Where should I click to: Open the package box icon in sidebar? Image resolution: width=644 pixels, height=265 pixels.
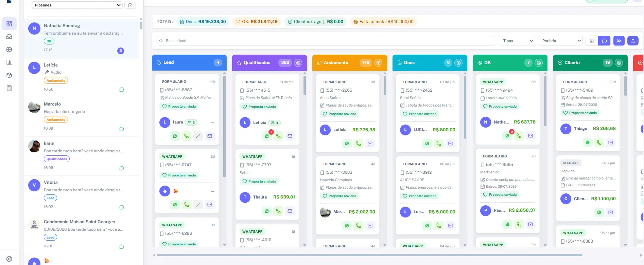(9, 75)
